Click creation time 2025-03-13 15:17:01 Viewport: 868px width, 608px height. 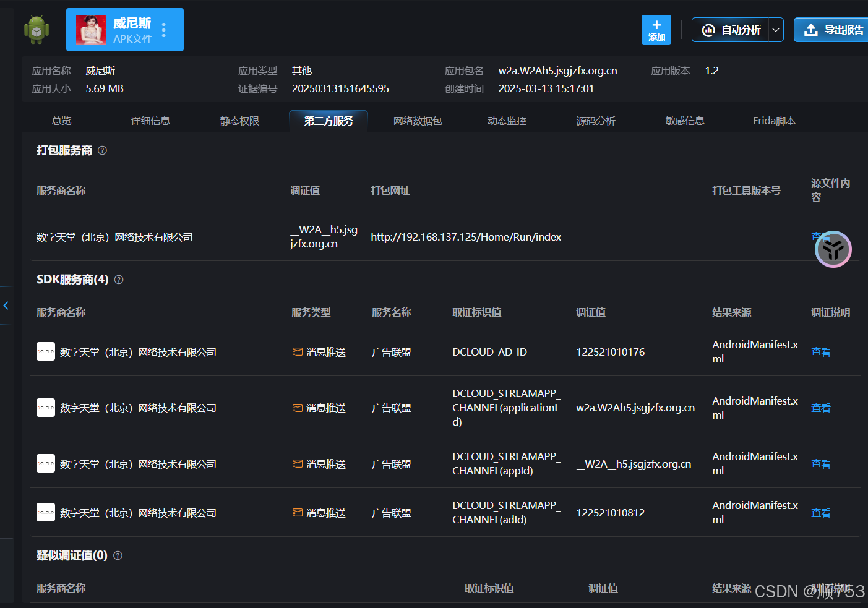coord(546,88)
